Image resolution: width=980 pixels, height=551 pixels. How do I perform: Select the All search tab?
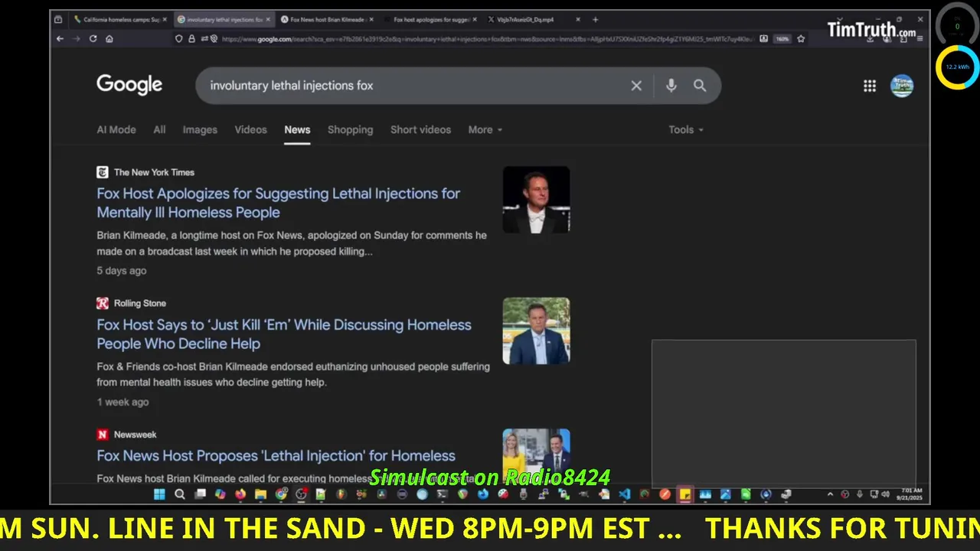tap(159, 129)
